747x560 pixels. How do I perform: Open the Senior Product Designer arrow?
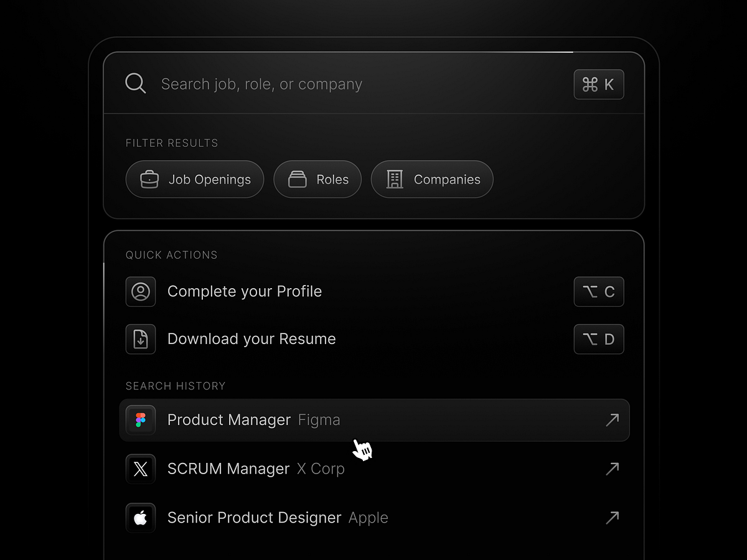point(612,518)
